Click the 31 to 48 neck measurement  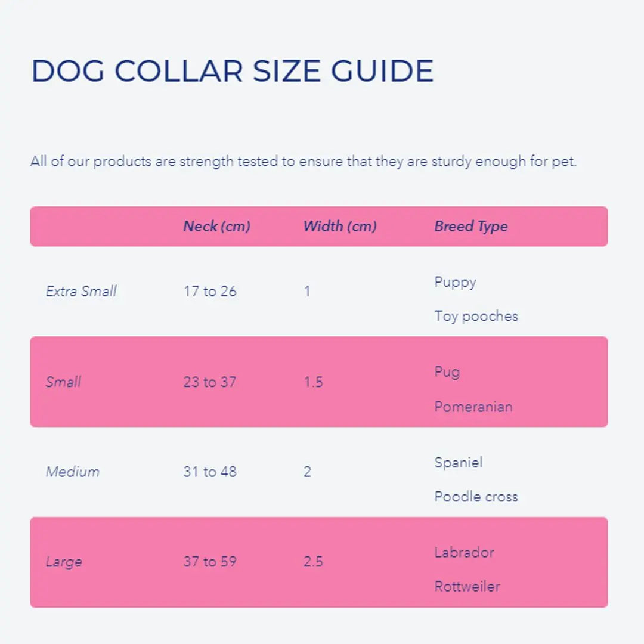coord(210,472)
